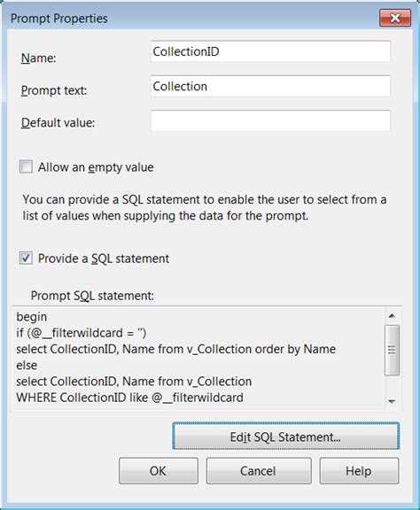Image resolution: width=420 pixels, height=510 pixels.
Task: Click the Name input field
Action: click(x=270, y=51)
